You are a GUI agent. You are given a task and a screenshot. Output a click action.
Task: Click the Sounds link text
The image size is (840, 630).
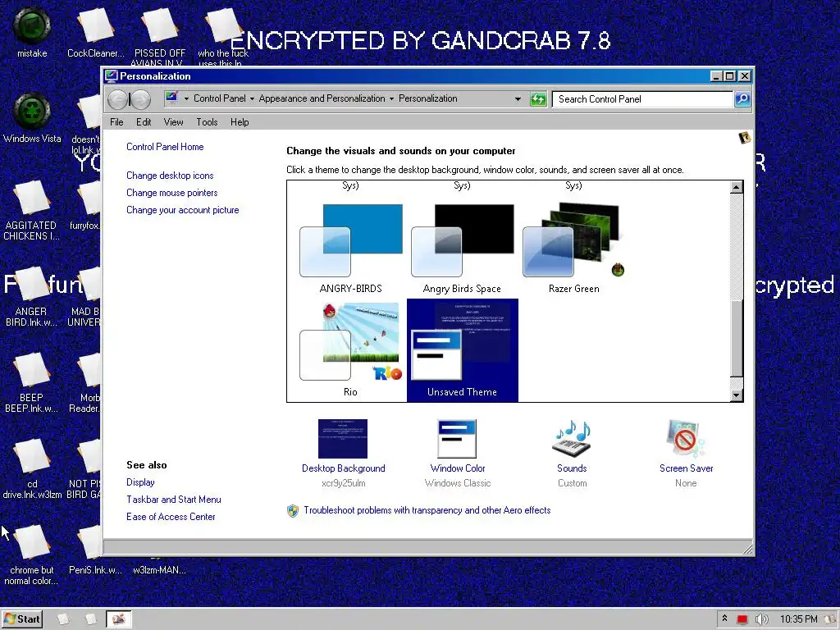(572, 468)
